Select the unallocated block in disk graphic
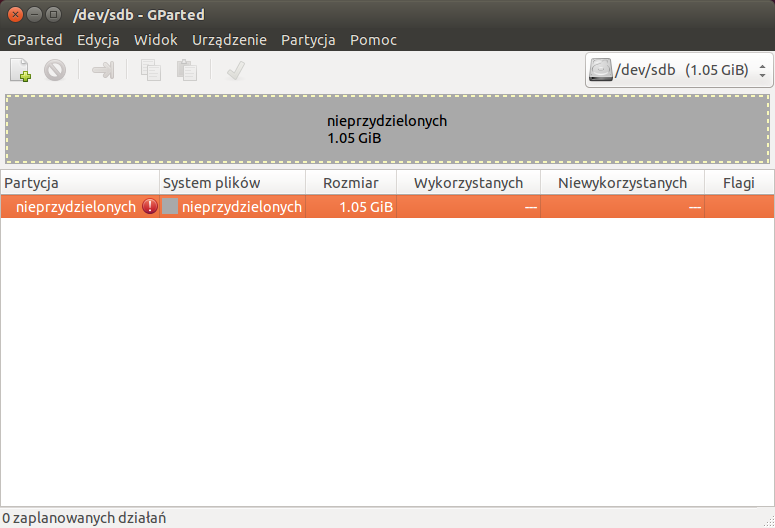 (x=388, y=129)
